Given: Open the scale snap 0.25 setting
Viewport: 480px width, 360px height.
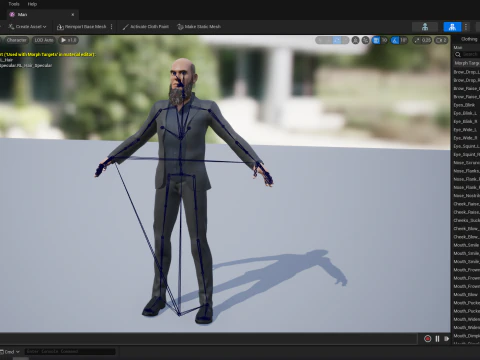Looking at the screenshot, I should [422, 40].
